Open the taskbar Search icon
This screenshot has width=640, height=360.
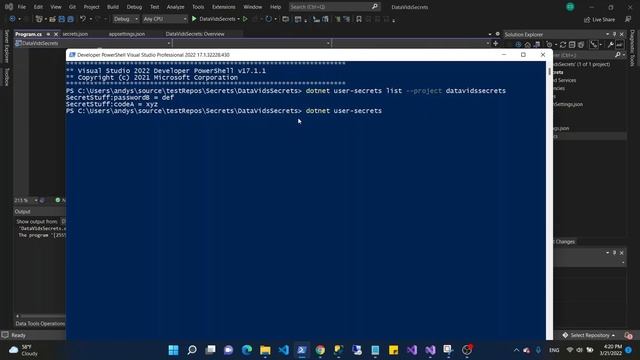[x=192, y=350]
